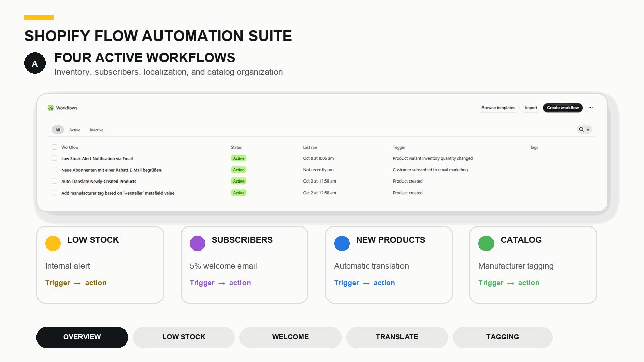The height and width of the screenshot is (362, 644).
Task: Open the three-dots more actions menu
Action: (x=591, y=108)
